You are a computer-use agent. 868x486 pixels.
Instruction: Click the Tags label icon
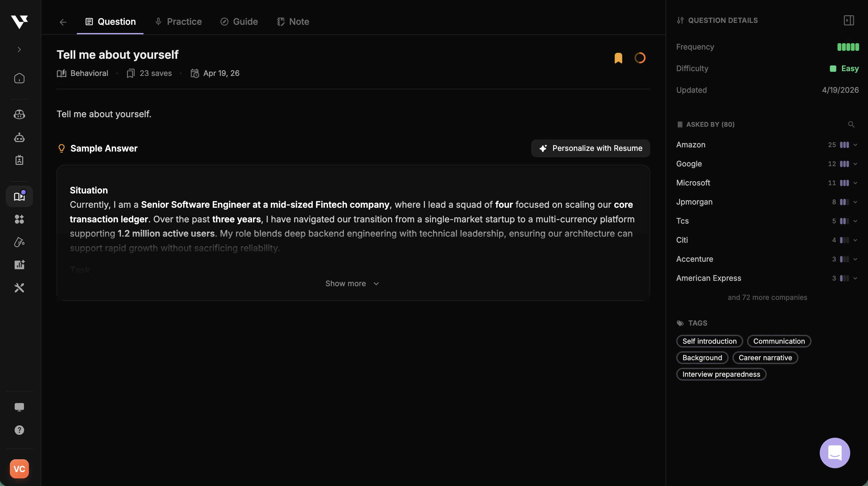(x=680, y=323)
